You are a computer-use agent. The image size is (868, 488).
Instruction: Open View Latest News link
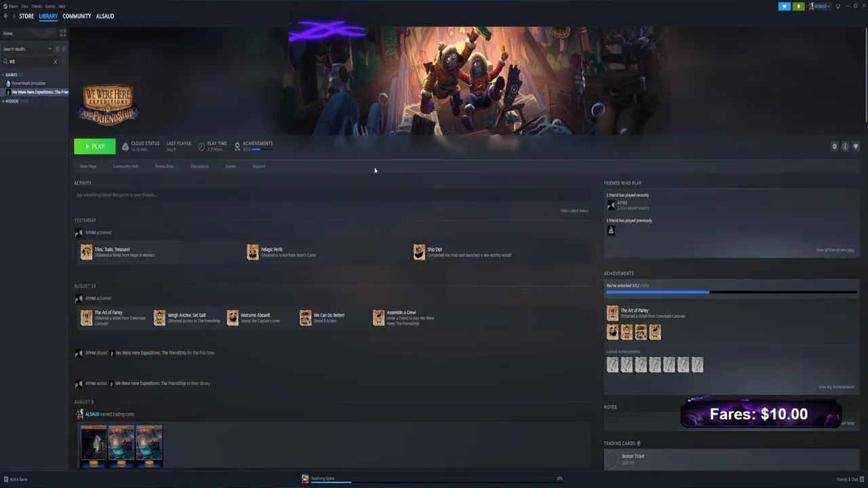point(574,211)
